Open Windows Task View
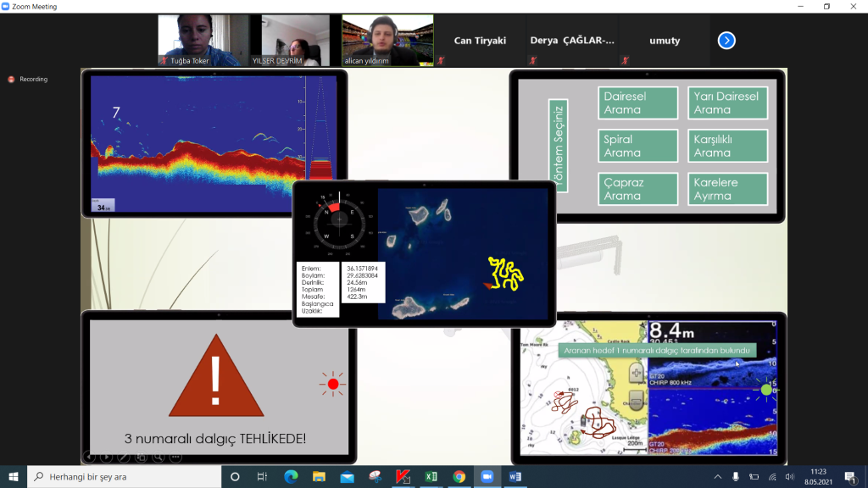 (x=263, y=477)
